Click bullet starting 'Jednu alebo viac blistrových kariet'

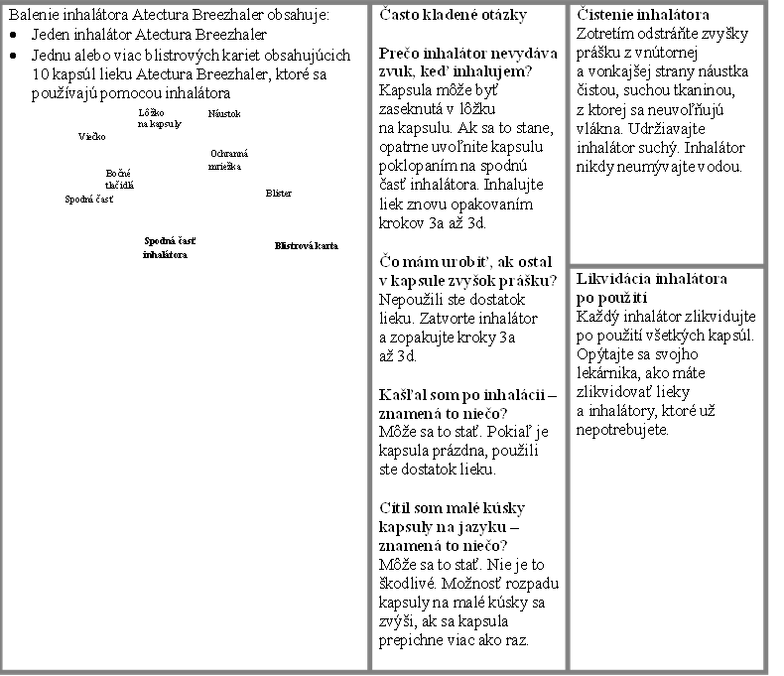coord(191,74)
